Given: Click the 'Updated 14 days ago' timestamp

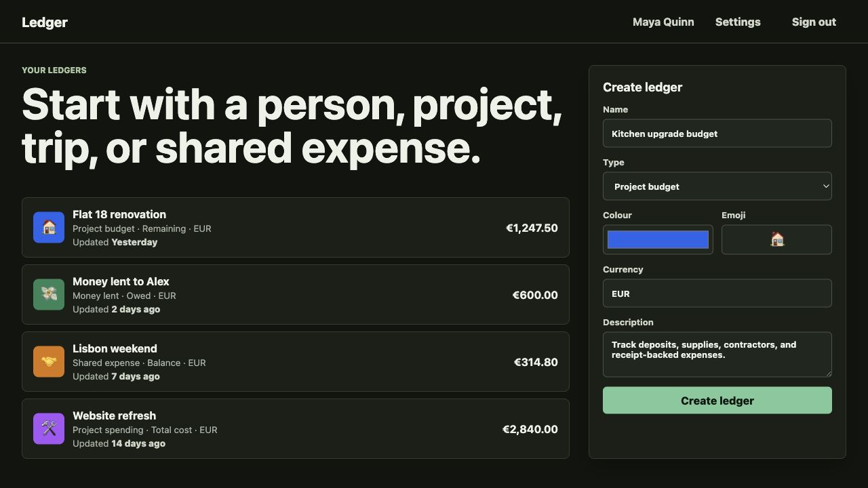Looking at the screenshot, I should pos(119,443).
